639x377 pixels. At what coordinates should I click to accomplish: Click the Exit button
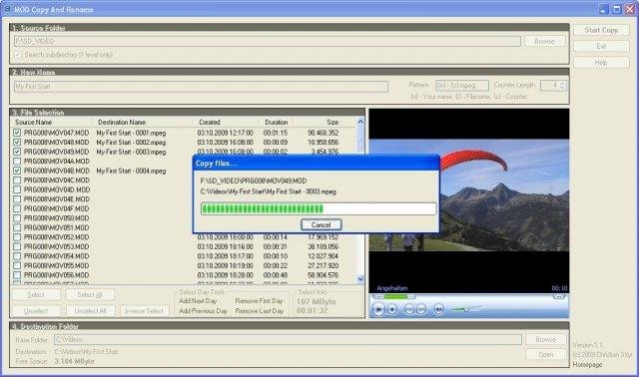[x=601, y=46]
